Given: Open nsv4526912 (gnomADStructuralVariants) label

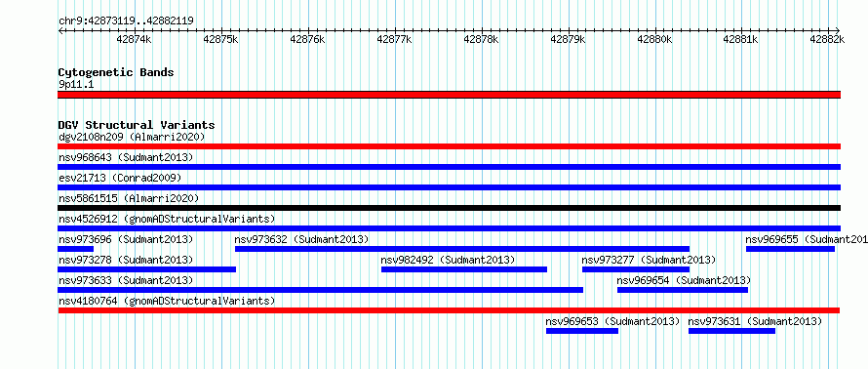Looking at the screenshot, I should (167, 219).
